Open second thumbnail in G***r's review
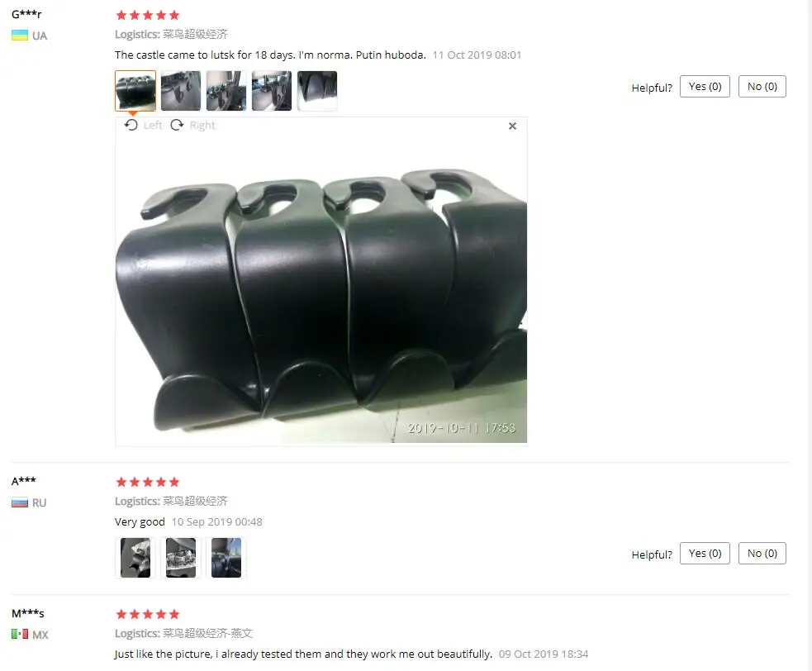Image resolution: width=812 pixels, height=671 pixels. pos(181,91)
